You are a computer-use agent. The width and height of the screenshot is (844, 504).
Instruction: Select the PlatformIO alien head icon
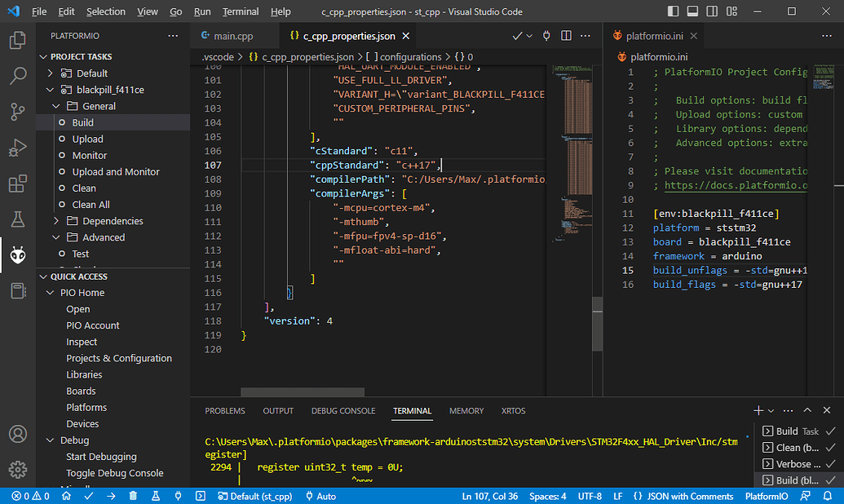pyautogui.click(x=18, y=255)
